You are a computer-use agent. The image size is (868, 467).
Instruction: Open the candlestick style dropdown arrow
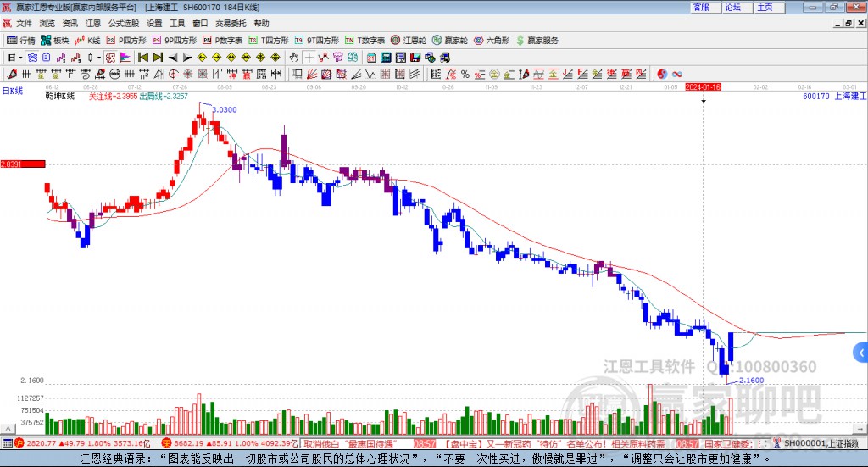coord(99,58)
